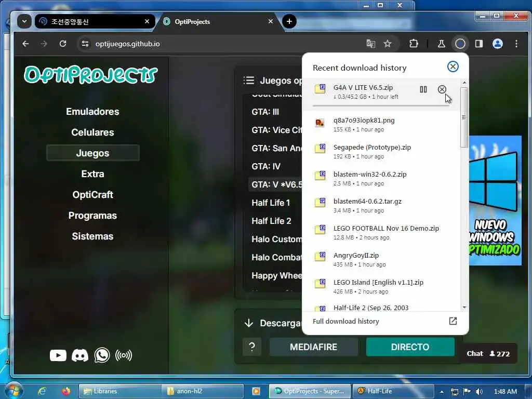Click the browser forward arrow

[x=44, y=44]
